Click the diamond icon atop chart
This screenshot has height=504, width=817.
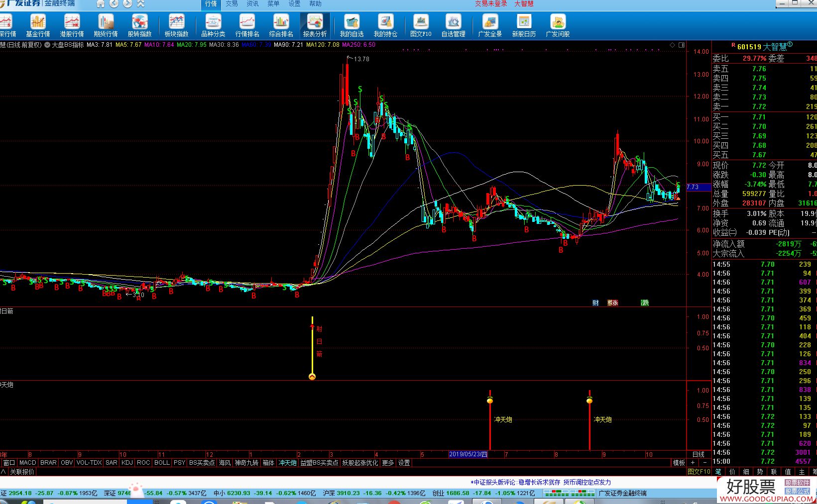[x=672, y=45]
